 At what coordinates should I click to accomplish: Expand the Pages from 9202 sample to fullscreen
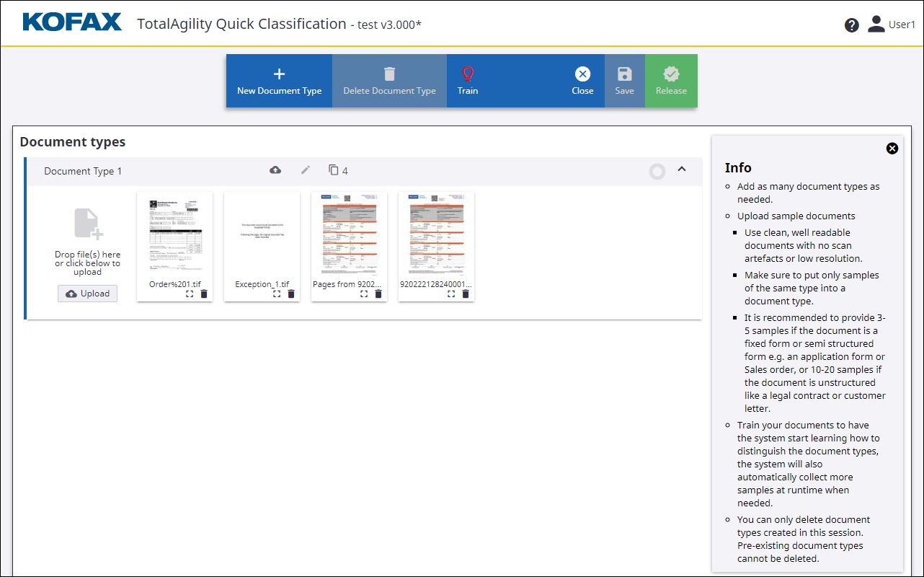pyautogui.click(x=363, y=294)
